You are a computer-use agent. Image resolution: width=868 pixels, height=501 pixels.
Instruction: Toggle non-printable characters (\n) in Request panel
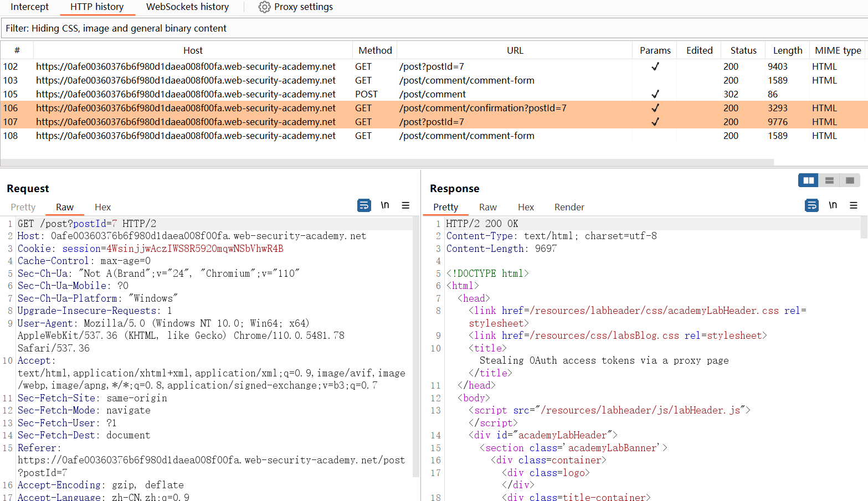click(385, 205)
